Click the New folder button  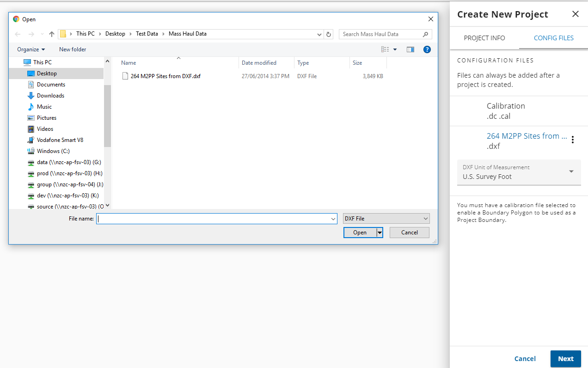click(x=73, y=49)
